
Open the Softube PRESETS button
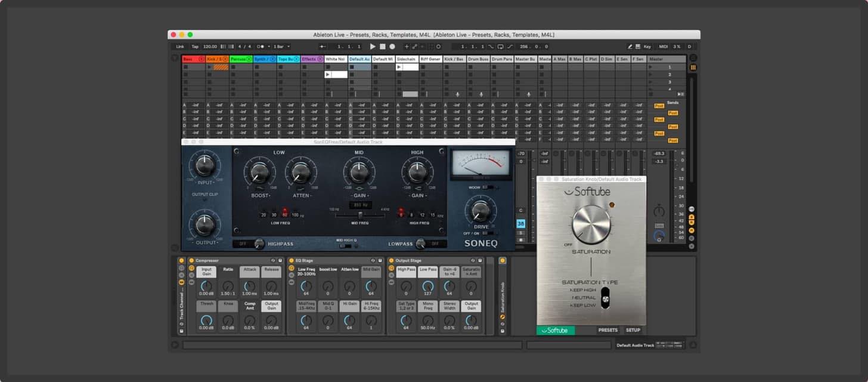(608, 330)
